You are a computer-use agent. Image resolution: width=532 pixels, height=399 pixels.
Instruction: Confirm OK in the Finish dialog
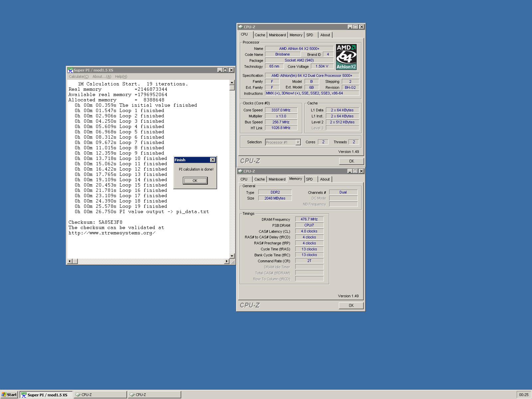point(195,181)
